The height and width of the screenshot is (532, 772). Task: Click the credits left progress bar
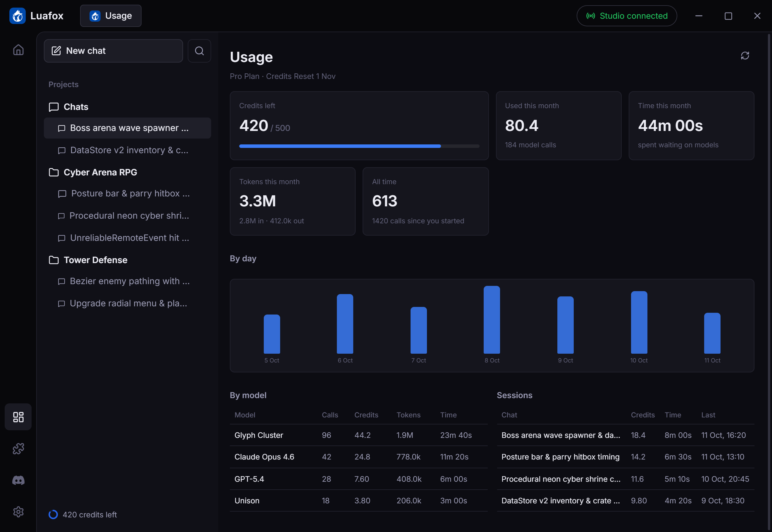(x=359, y=146)
